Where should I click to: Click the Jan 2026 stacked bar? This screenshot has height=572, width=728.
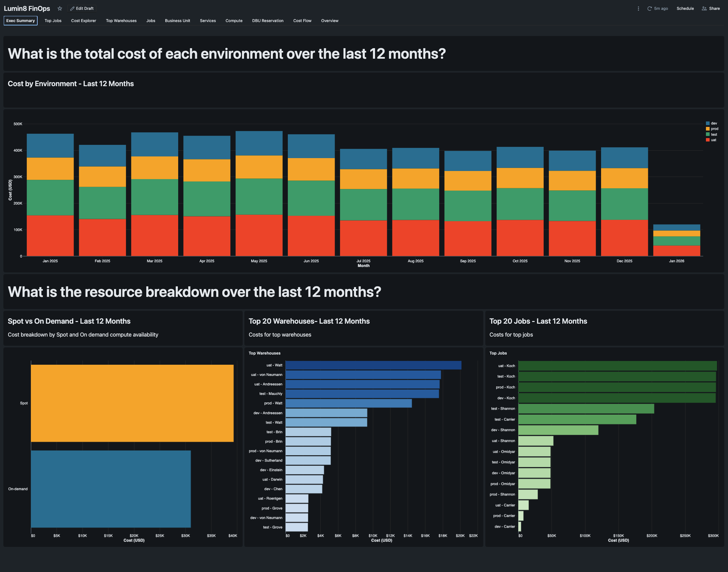tap(676, 241)
